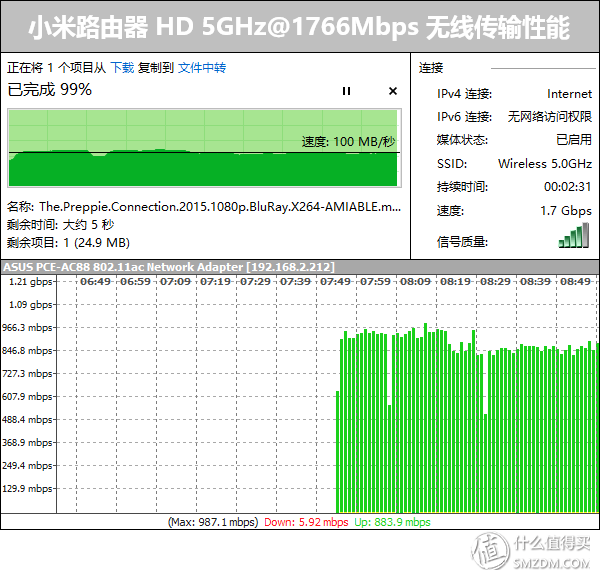Click the 966.3 mbps axis label
This screenshot has height=580, width=600.
(x=27, y=328)
